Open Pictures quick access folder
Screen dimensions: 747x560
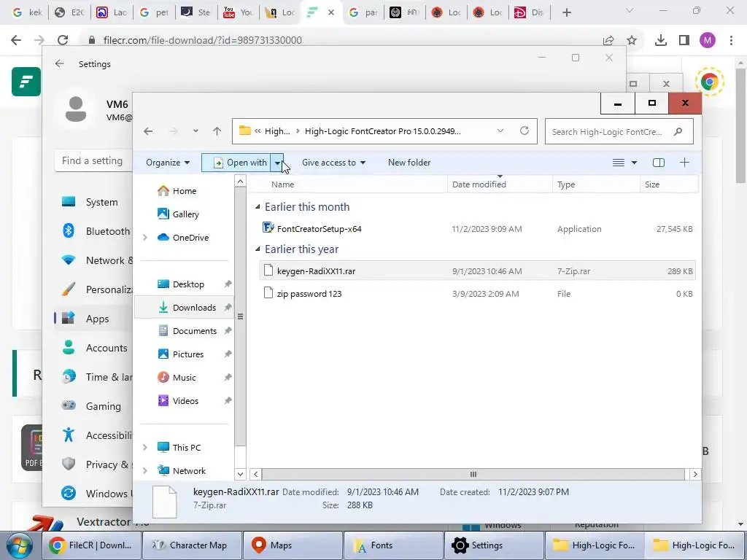187,354
